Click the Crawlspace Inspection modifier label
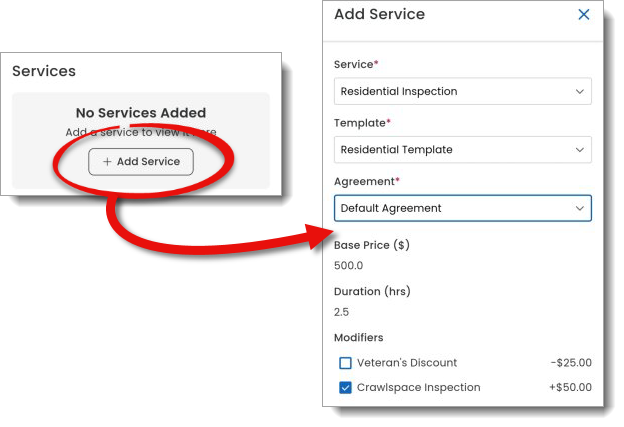The image size is (624, 427). (x=418, y=388)
